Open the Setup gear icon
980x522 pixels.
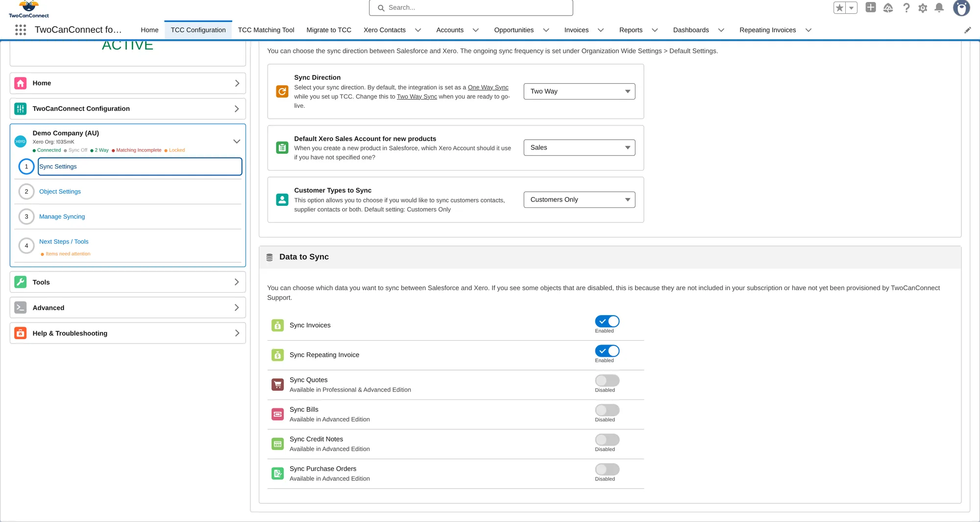tap(923, 8)
